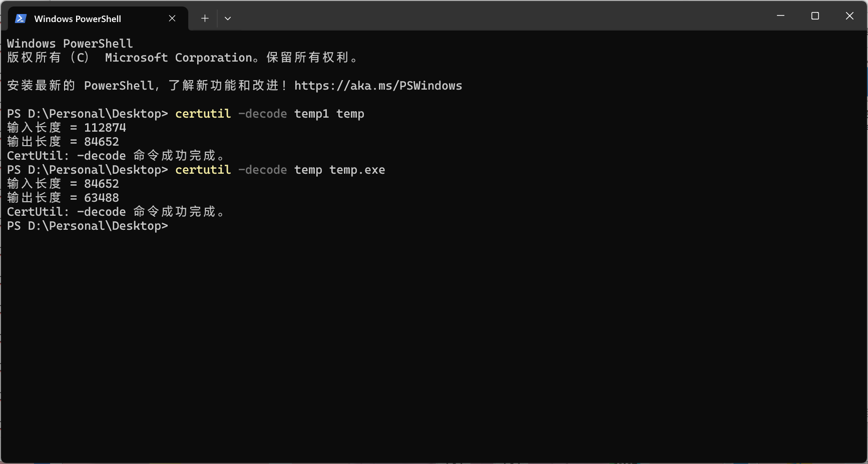Expand the new tab profile dropdown
The width and height of the screenshot is (868, 464).
228,19
